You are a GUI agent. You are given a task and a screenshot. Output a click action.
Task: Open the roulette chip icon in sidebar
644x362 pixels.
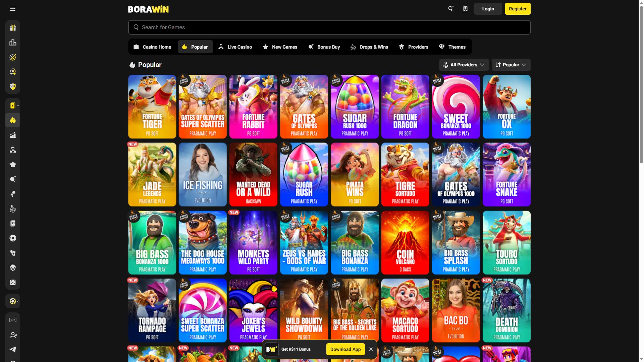point(13,238)
